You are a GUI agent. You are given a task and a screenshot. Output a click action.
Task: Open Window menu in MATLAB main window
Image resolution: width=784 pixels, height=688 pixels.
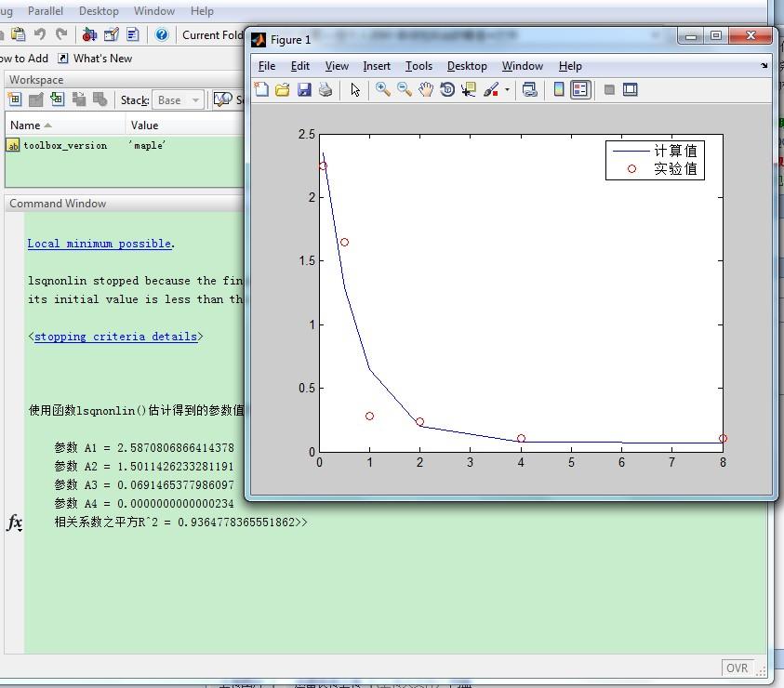pyautogui.click(x=154, y=11)
